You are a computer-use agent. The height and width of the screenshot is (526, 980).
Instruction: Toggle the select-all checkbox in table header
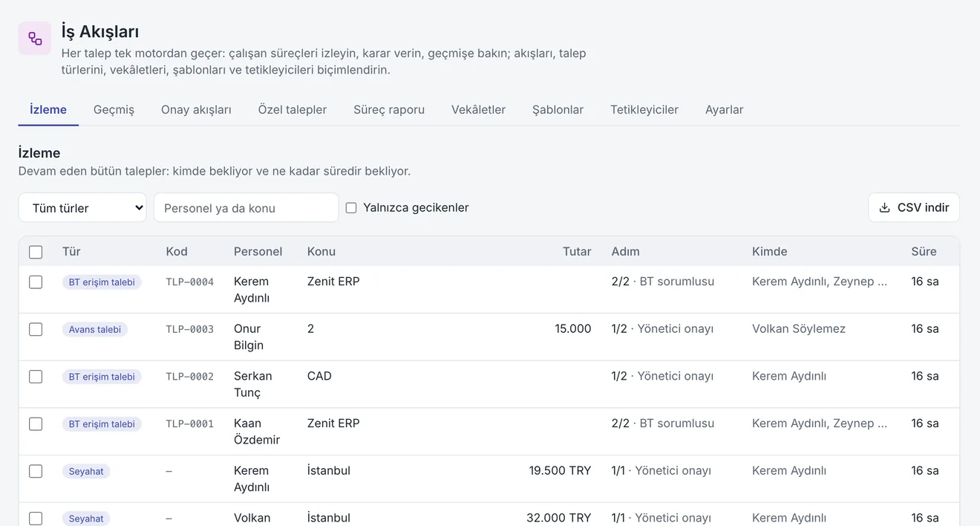coord(36,252)
